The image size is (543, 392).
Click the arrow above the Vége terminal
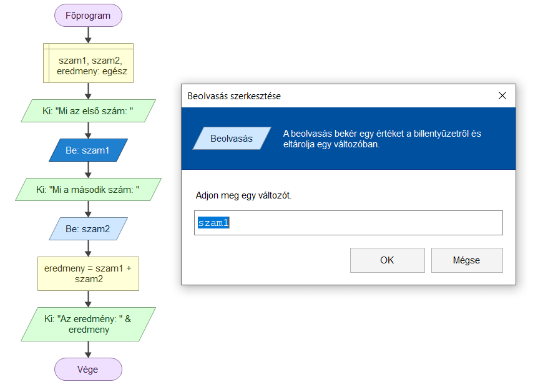click(x=88, y=350)
